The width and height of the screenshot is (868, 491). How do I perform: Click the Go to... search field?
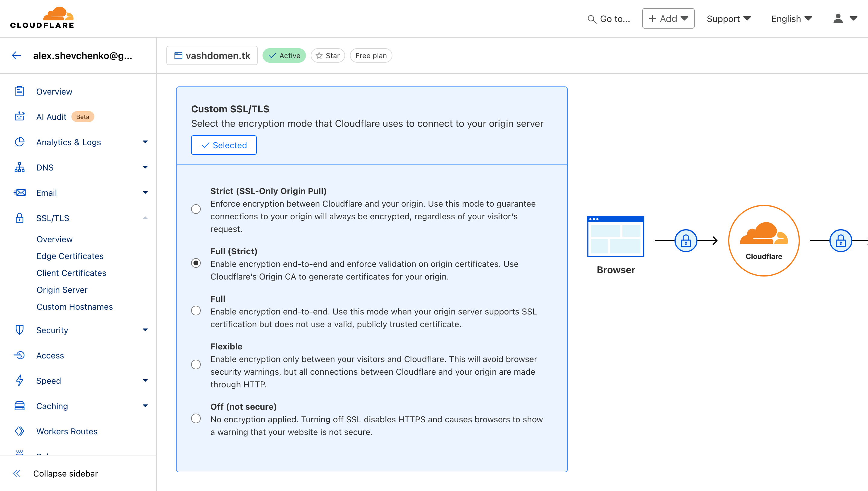[x=609, y=19]
